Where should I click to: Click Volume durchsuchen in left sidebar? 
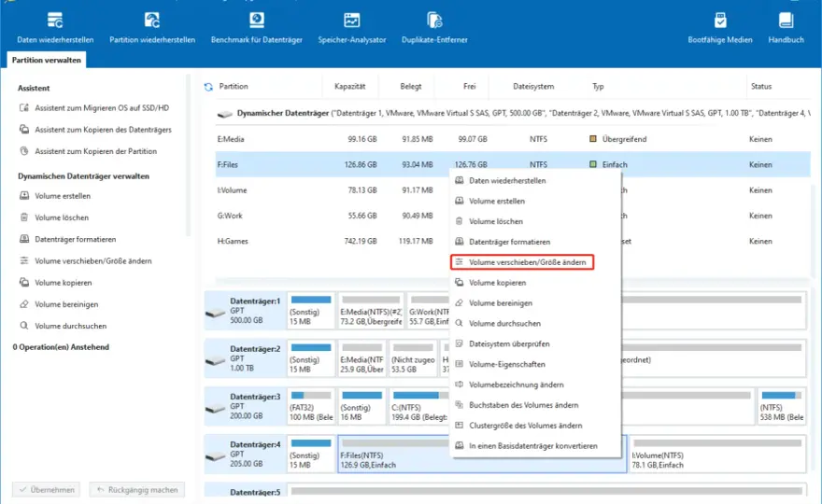coord(63,326)
